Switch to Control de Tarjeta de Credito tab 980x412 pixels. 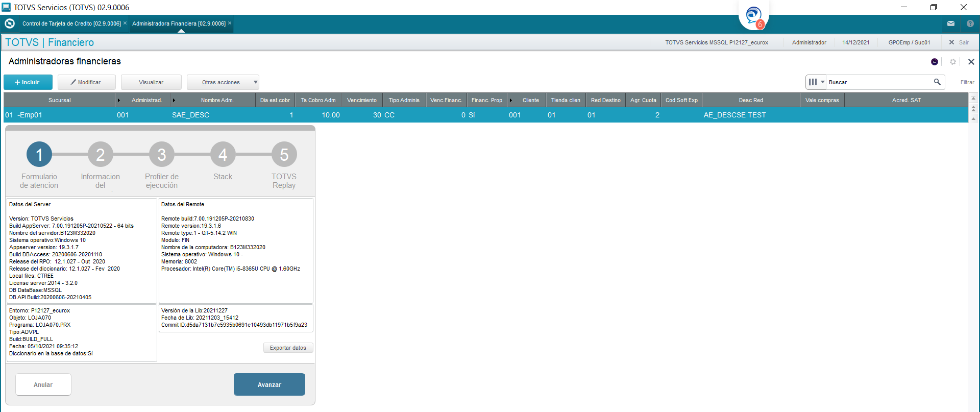click(71, 23)
